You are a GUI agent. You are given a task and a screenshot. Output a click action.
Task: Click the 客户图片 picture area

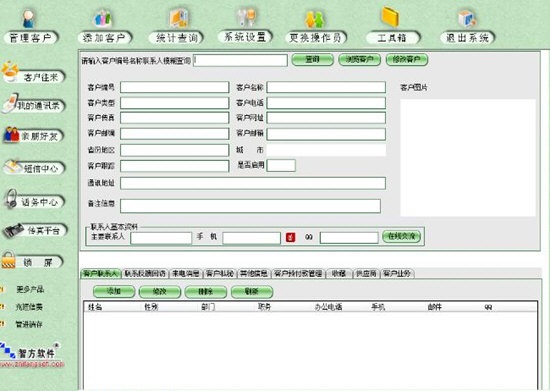[468, 158]
